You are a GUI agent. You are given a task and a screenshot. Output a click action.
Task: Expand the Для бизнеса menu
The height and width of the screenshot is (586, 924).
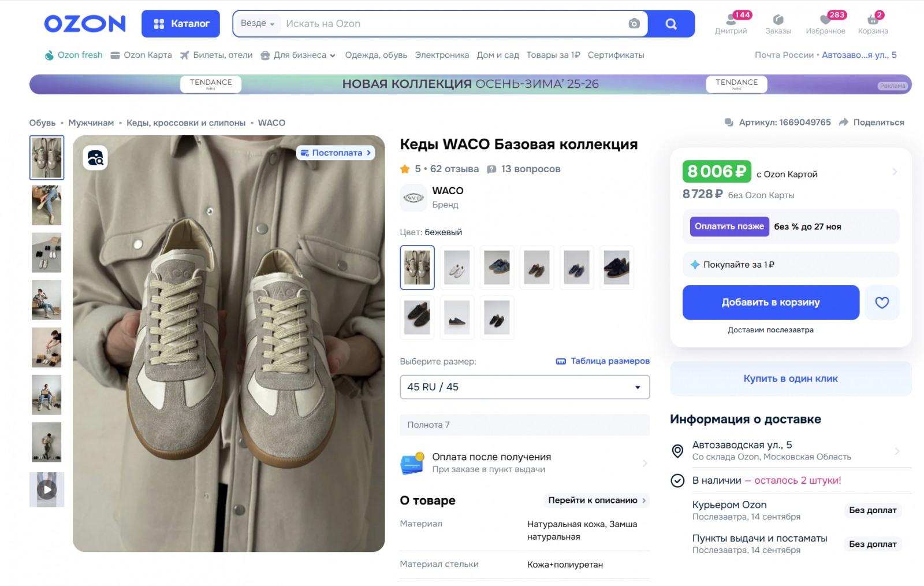coord(299,55)
